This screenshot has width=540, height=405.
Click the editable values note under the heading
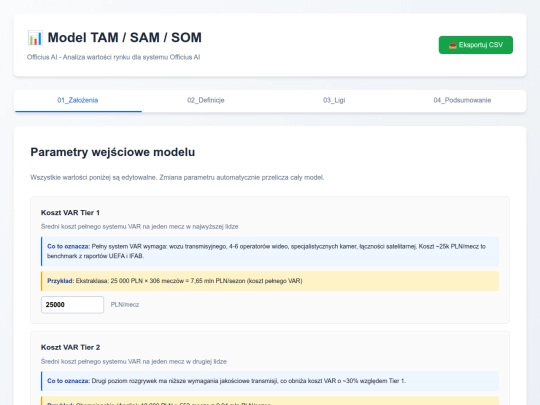[x=177, y=177]
